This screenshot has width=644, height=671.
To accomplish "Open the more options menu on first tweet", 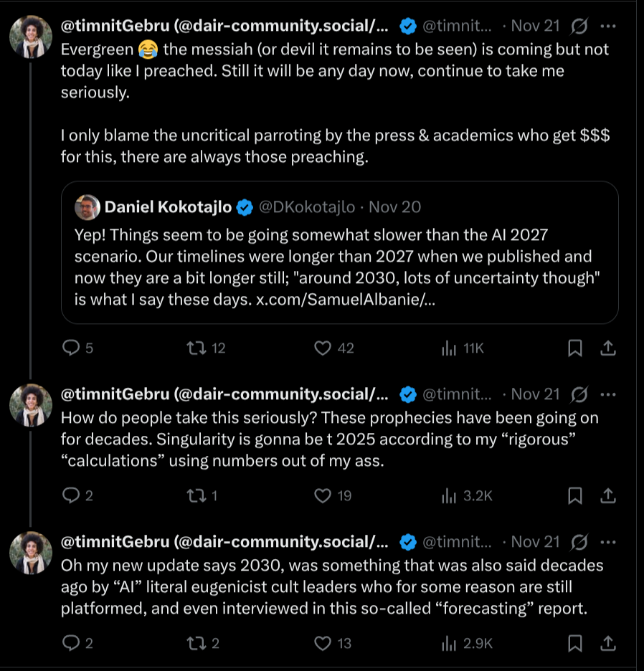I will [607, 27].
